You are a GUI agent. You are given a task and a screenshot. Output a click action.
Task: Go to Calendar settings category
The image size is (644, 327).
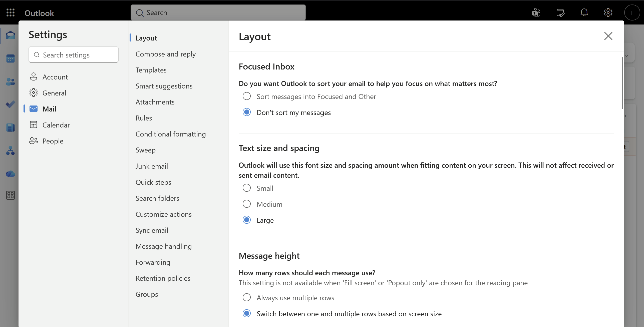click(56, 125)
